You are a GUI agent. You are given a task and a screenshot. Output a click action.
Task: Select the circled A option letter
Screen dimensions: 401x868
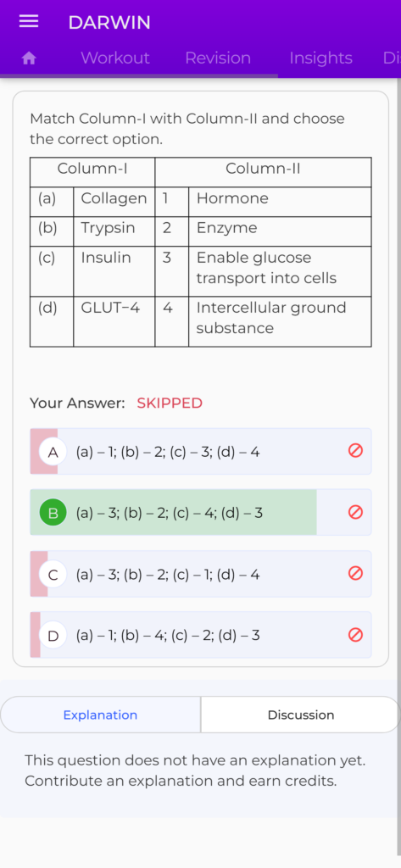(x=53, y=453)
